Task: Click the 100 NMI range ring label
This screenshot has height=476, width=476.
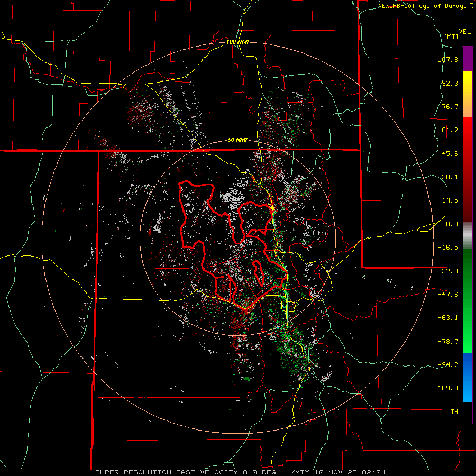Action: [x=237, y=42]
